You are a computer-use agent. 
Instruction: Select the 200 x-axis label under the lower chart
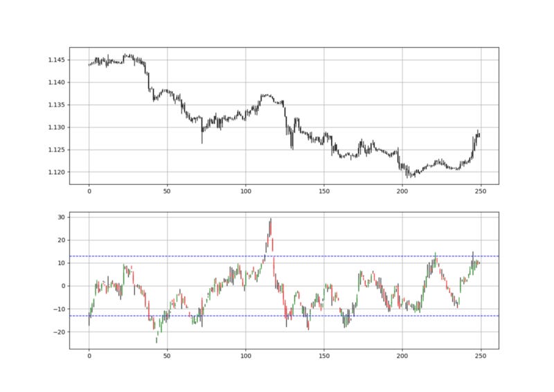[402, 356]
